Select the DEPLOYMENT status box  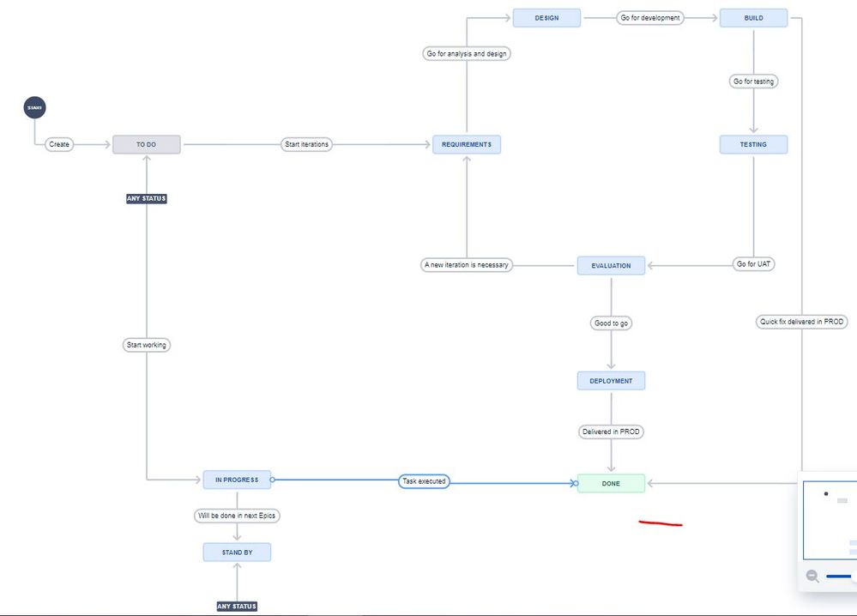(x=611, y=381)
